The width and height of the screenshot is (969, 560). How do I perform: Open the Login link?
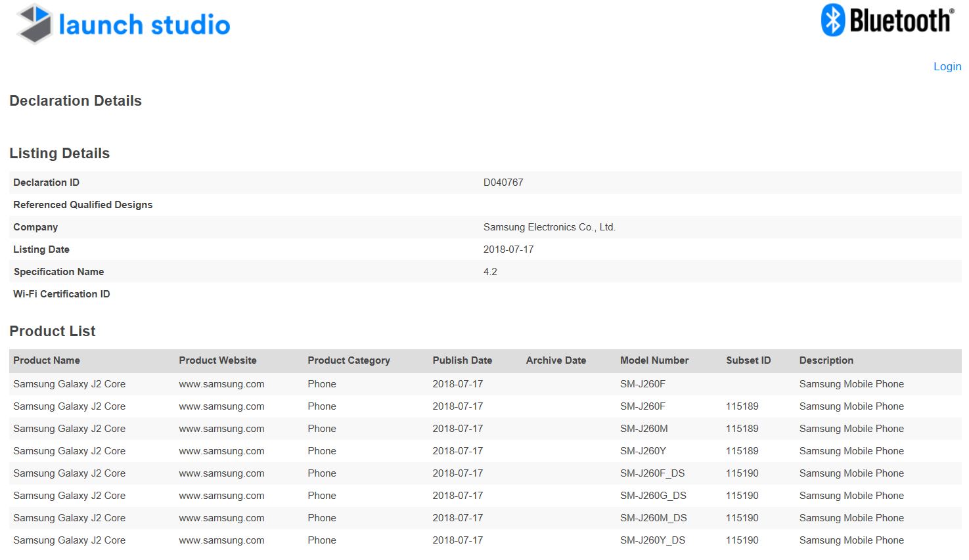(947, 66)
